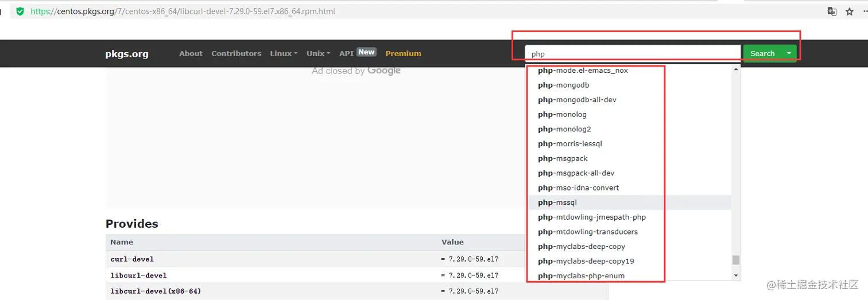Click the value beside curl-devel
This screenshot has height=300, width=868.
coord(470,259)
